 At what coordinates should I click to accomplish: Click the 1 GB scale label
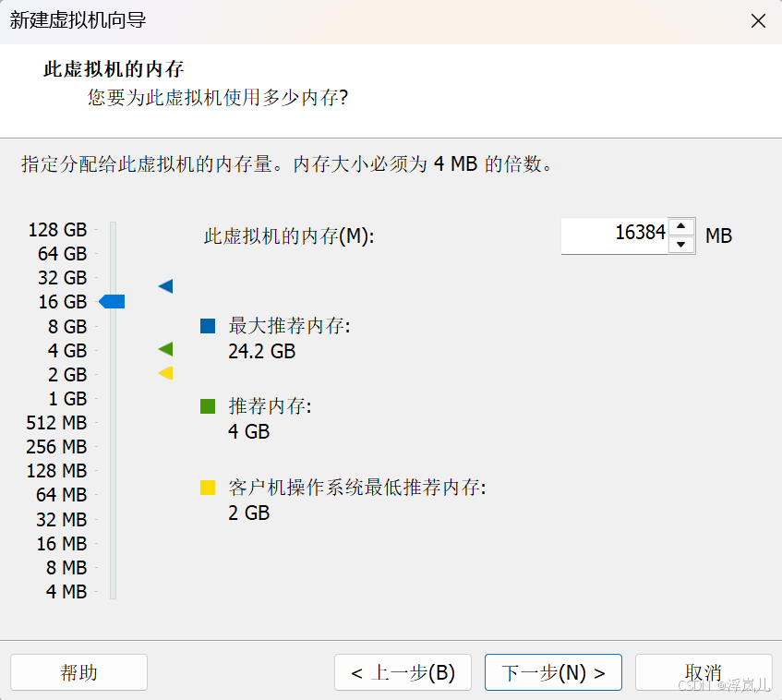[67, 399]
